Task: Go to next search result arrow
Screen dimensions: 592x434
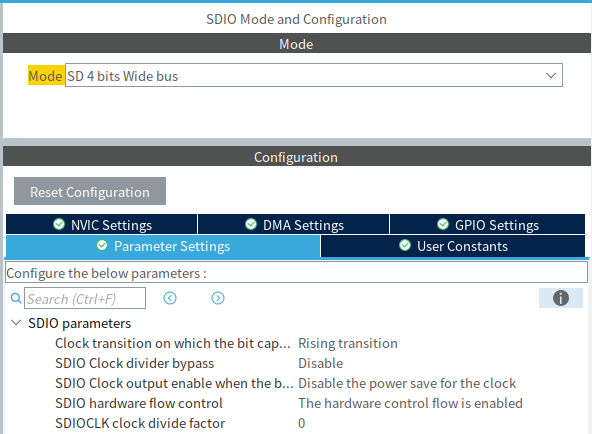Action: [218, 298]
